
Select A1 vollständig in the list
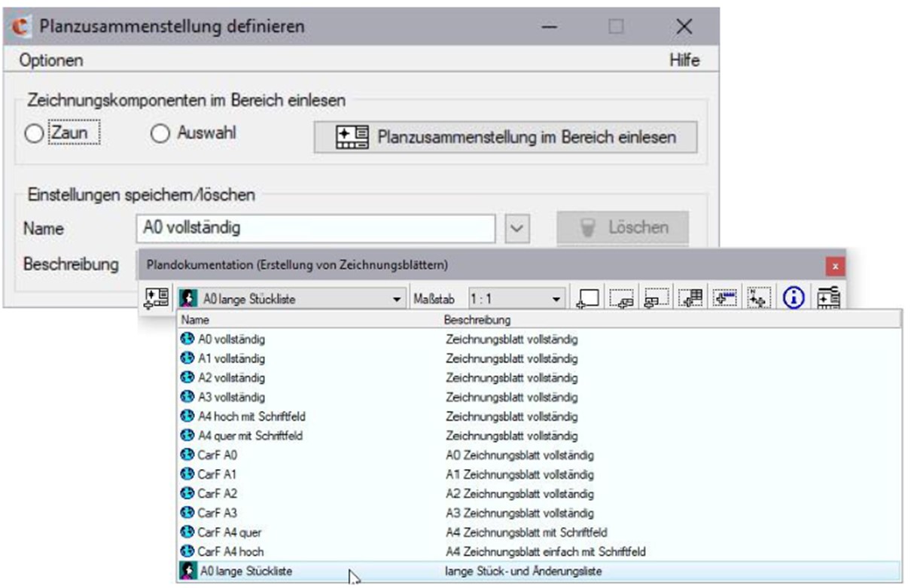coord(541,358)
